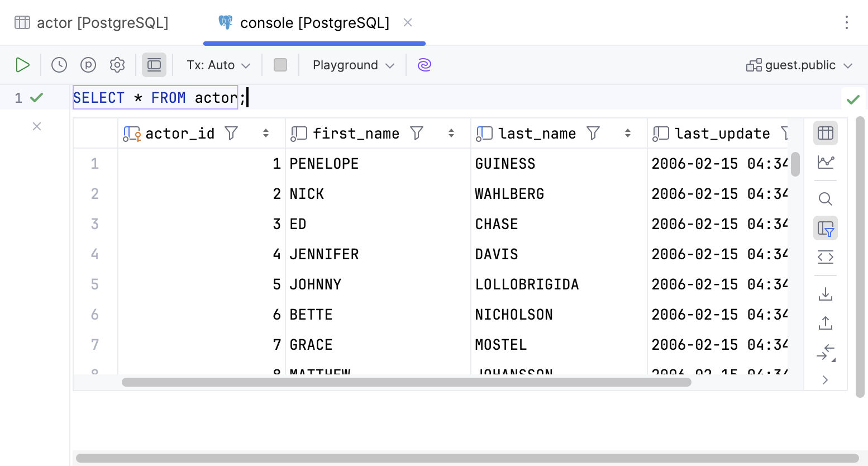This screenshot has height=466, width=868.
Task: Close the console [PostgreSQL] tab
Action: pyautogui.click(x=407, y=22)
